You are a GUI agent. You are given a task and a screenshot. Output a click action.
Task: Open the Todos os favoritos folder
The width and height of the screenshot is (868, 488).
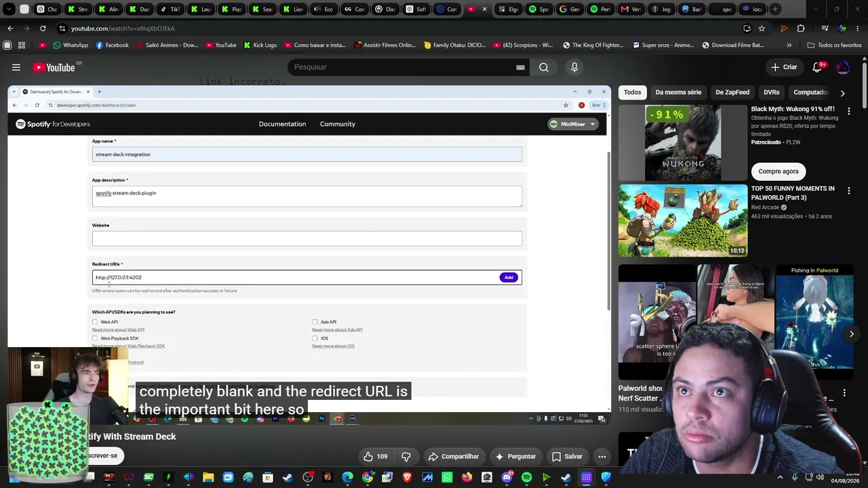click(834, 45)
